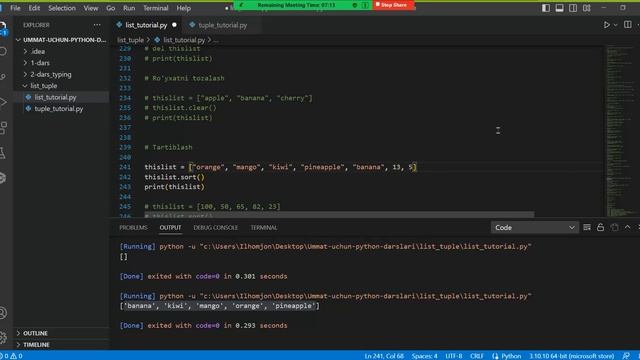The image size is (640, 360).
Task: Click the Open Log Output File icon
Action: tap(614, 227)
